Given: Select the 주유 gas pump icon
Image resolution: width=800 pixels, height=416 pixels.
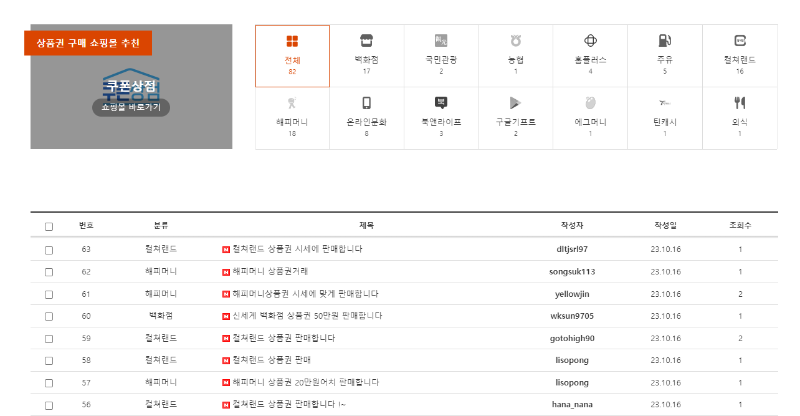Looking at the screenshot, I should point(665,40).
